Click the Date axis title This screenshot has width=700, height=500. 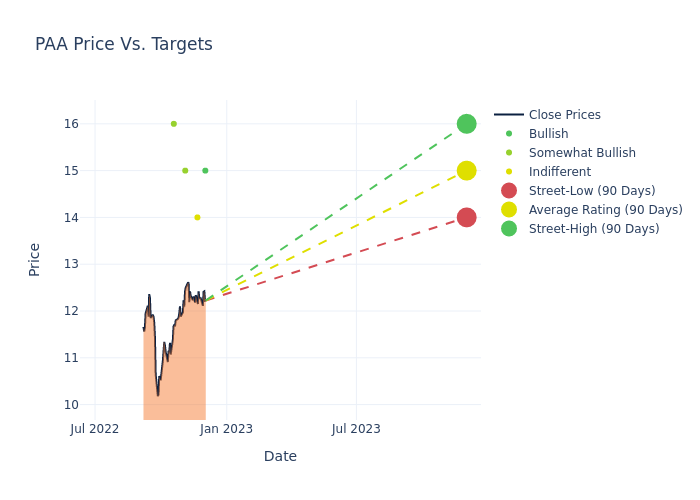pyautogui.click(x=280, y=457)
